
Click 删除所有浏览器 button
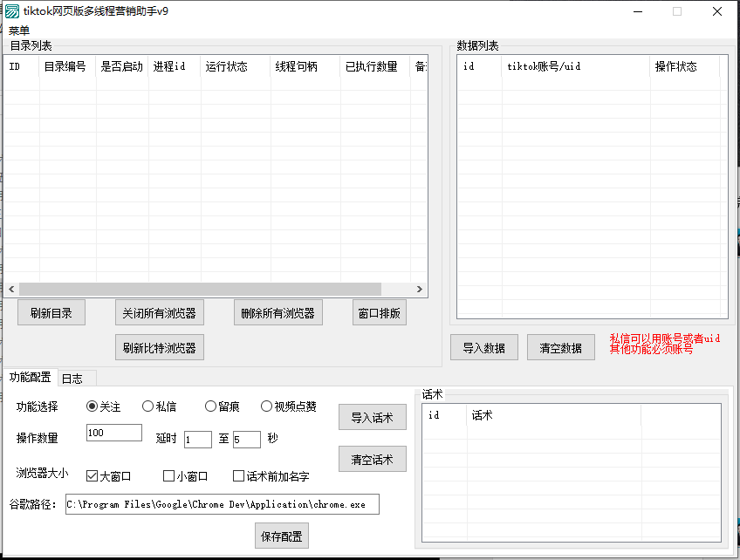[x=278, y=313]
